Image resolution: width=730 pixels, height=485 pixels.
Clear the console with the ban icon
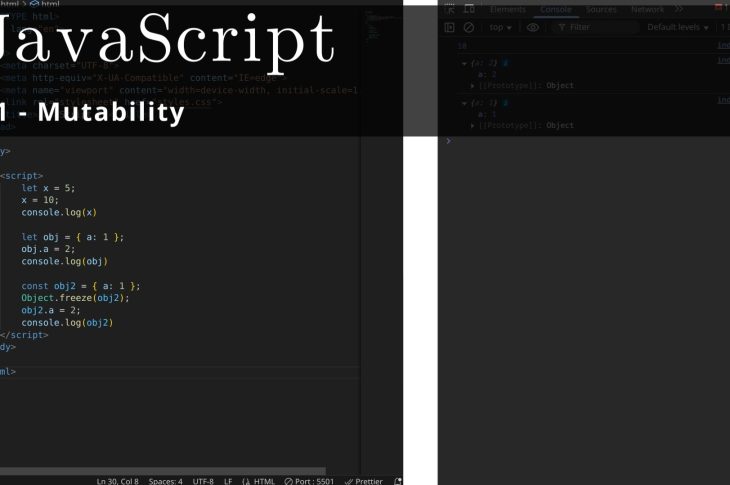(x=467, y=27)
